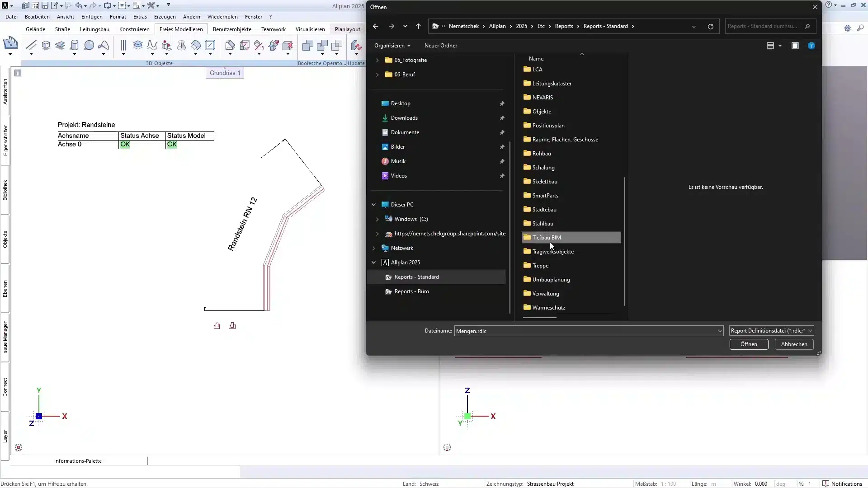
Task: Open the Freies Modellieren ribbon tab
Action: [181, 29]
